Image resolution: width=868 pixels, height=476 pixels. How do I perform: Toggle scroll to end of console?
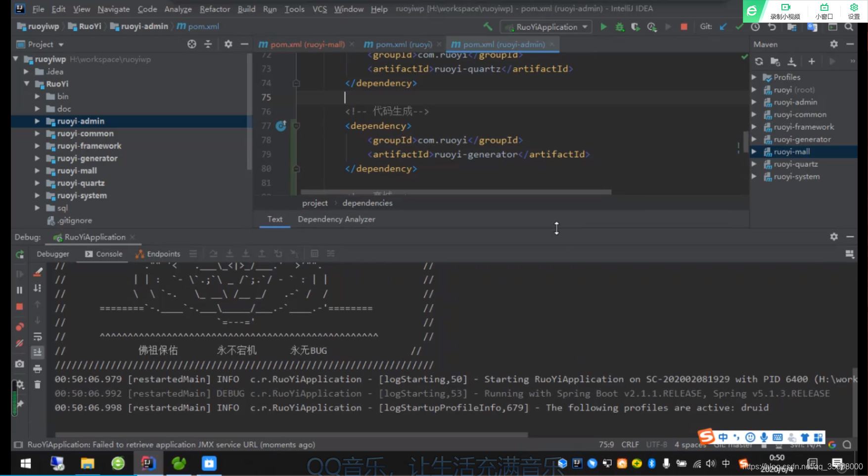click(38, 352)
